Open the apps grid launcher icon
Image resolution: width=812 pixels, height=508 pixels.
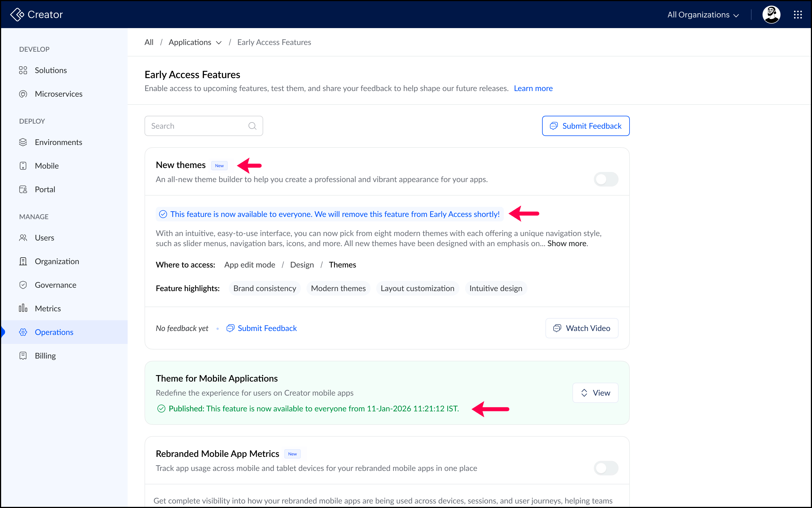(x=798, y=14)
